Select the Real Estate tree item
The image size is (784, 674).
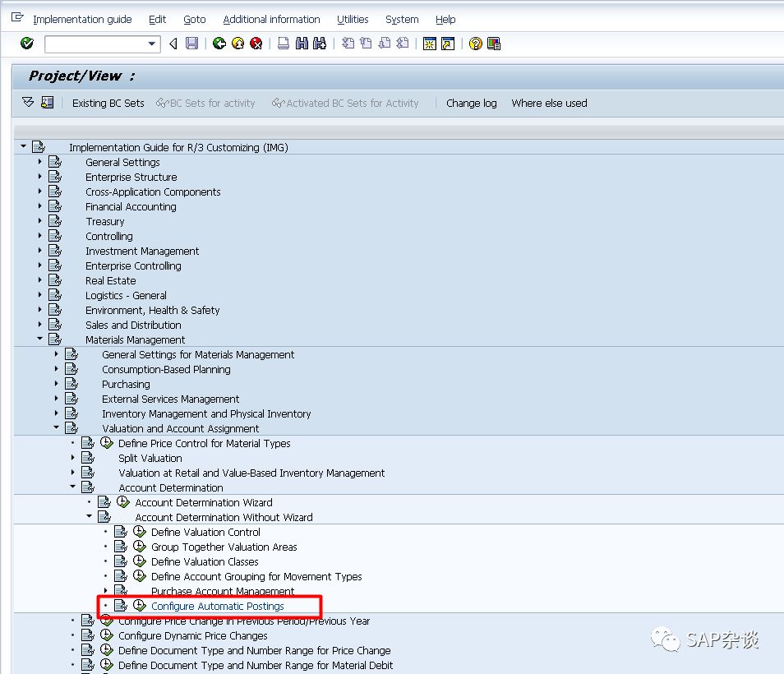coord(110,280)
